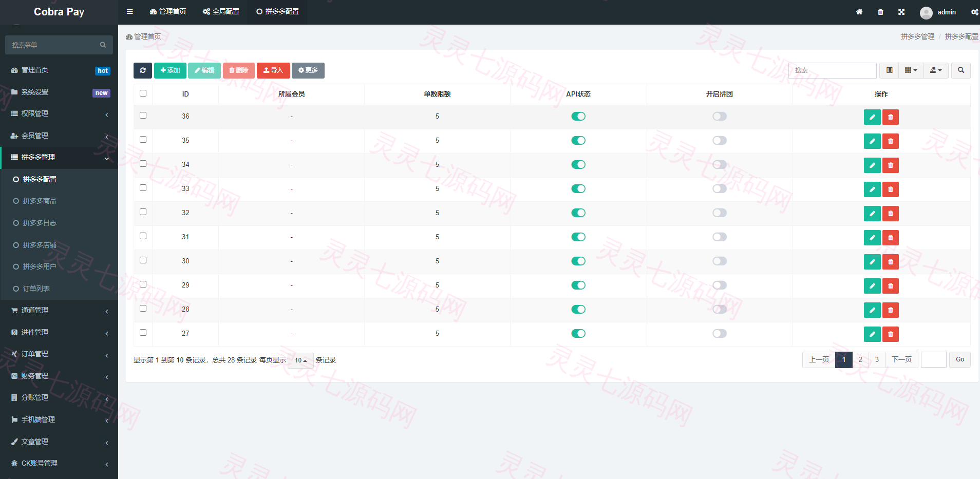The width and height of the screenshot is (980, 479).
Task: Open the columns grid dropdown
Action: click(x=911, y=70)
